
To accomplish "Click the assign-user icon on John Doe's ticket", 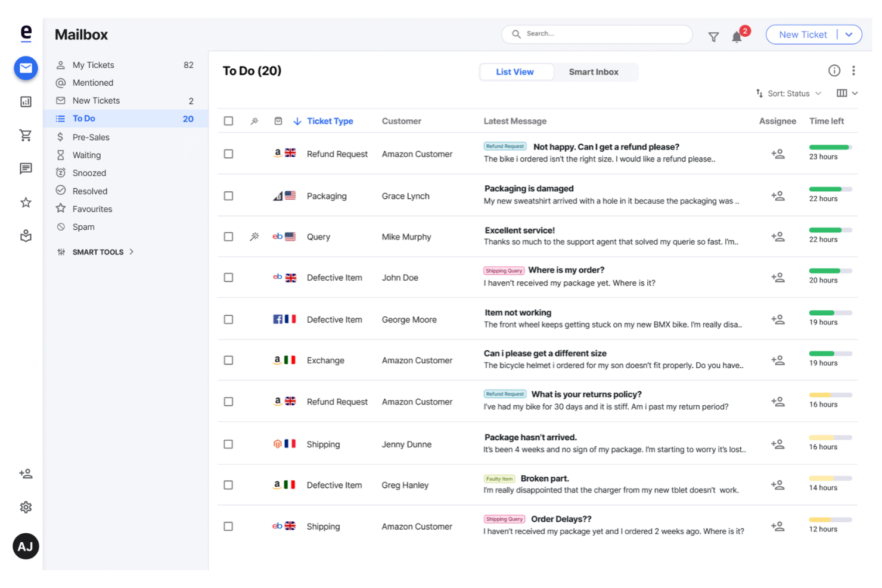I will coord(778,277).
